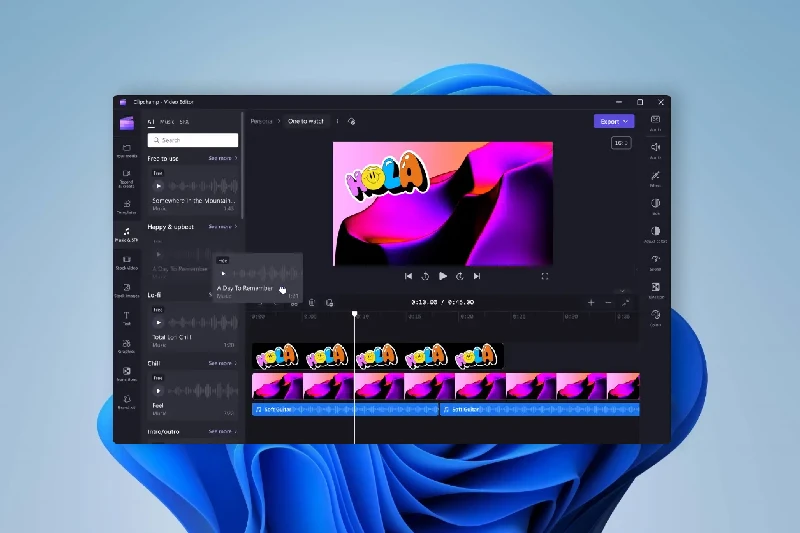Open Stock images in the left sidebar
The width and height of the screenshot is (800, 533).
[x=127, y=291]
